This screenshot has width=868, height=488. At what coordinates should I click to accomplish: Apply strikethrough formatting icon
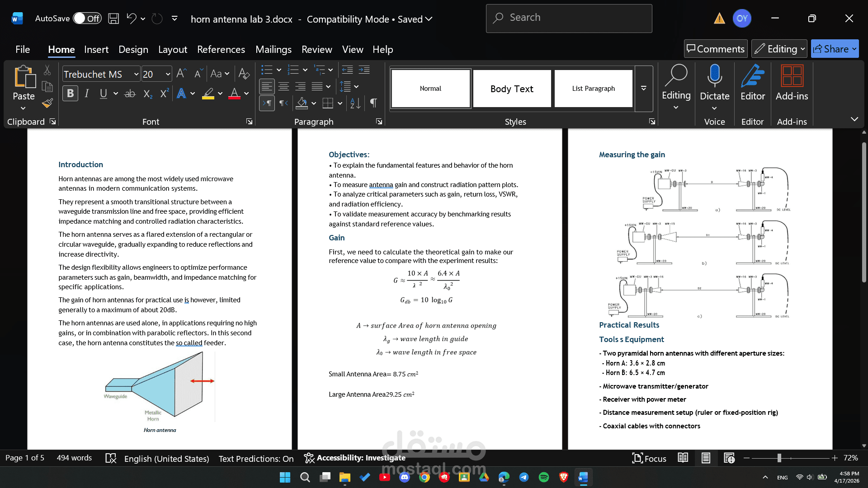(x=130, y=94)
